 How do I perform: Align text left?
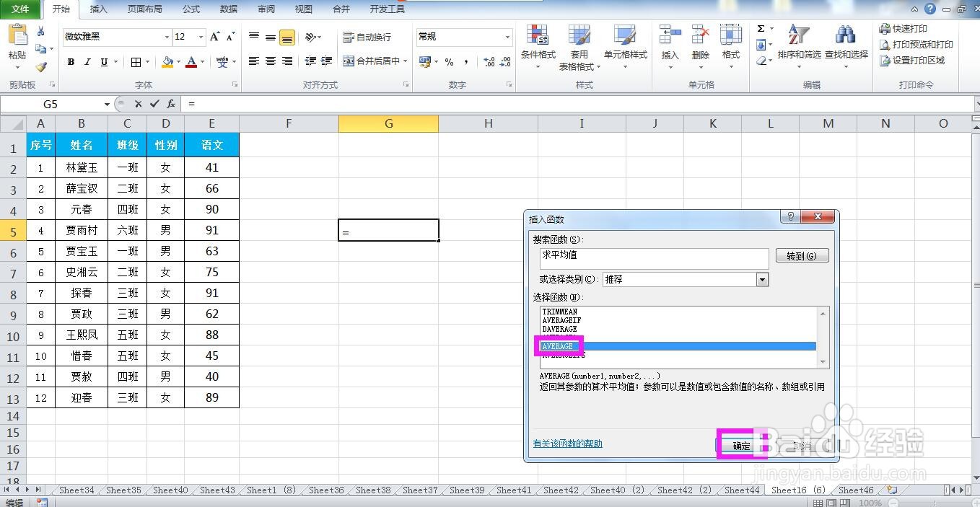point(254,61)
